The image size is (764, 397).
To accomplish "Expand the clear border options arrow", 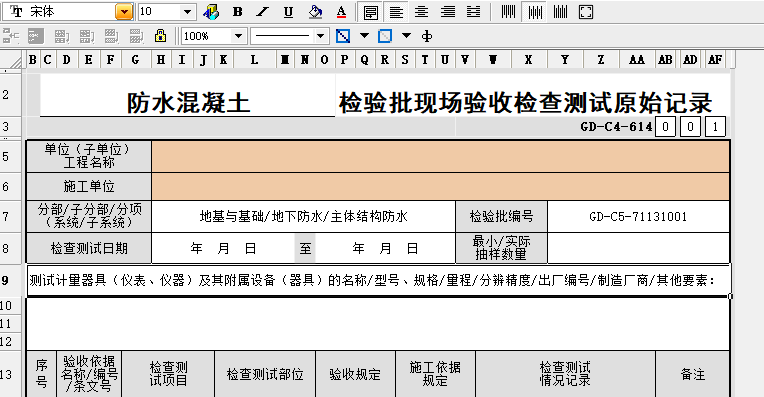I will pos(406,36).
